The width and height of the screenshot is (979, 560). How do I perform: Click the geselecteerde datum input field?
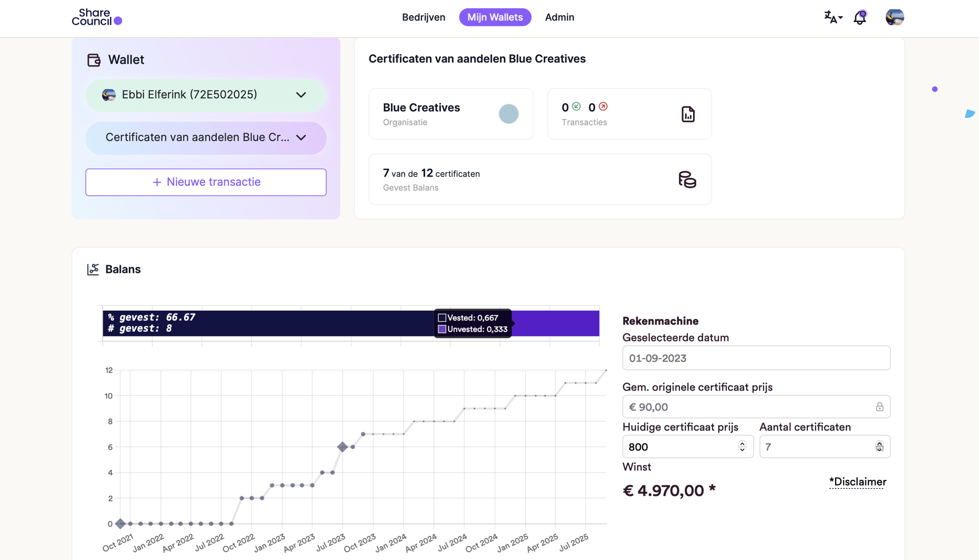coord(756,357)
